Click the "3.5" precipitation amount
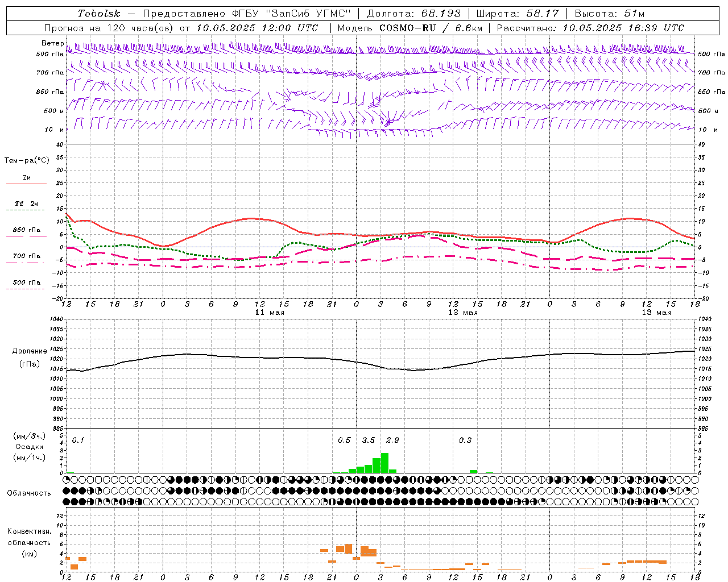This screenshot has height=582, width=728. coord(369,440)
